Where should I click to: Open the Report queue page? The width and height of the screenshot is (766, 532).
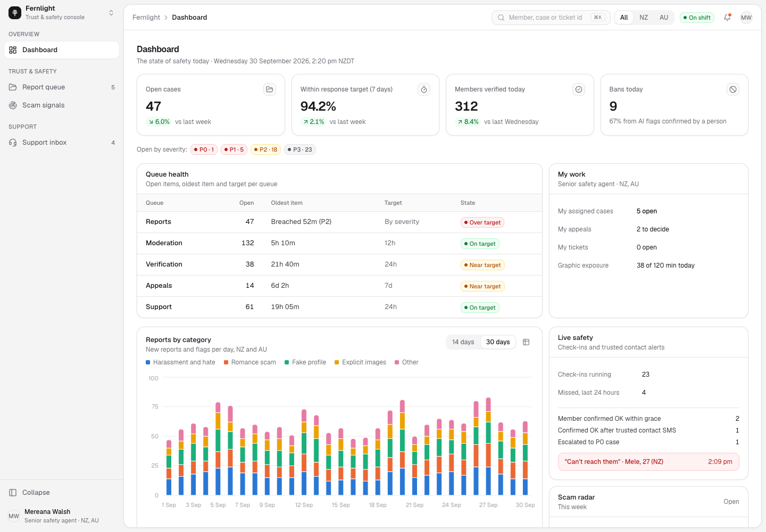pyautogui.click(x=62, y=87)
